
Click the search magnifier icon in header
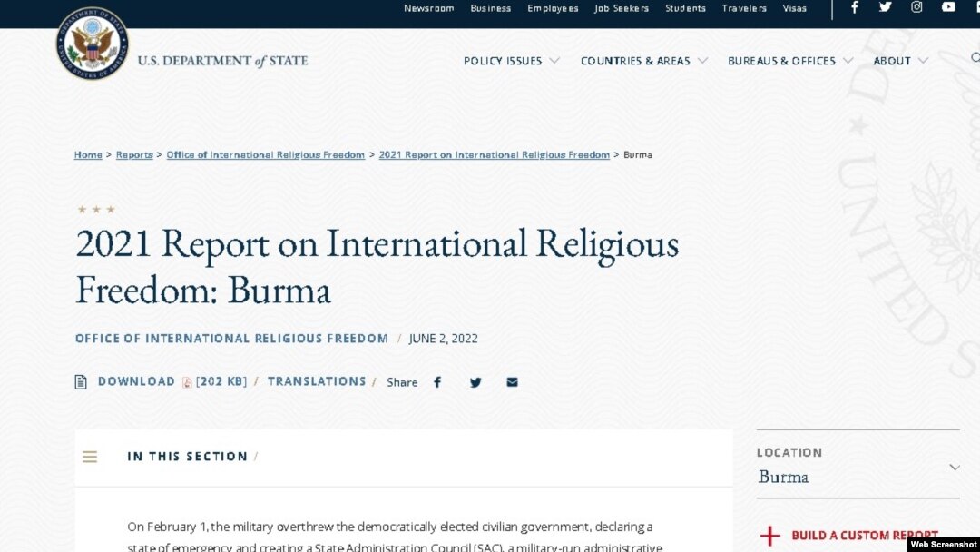[975, 58]
